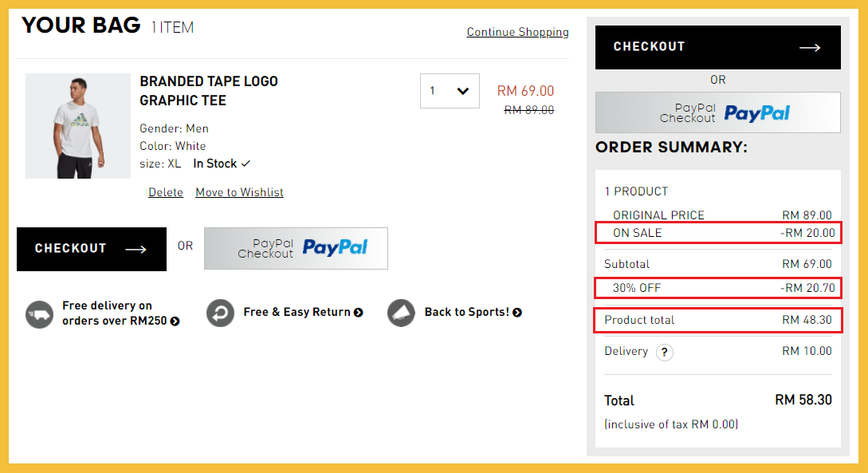Screen dimensions: 868x473
Task: Click the Delivery help question mark icon
Action: click(x=665, y=352)
